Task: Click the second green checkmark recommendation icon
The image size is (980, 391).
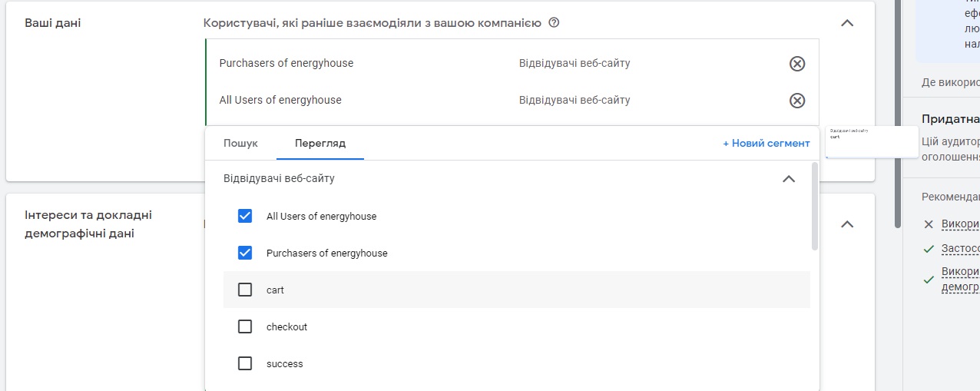Action: point(929,280)
